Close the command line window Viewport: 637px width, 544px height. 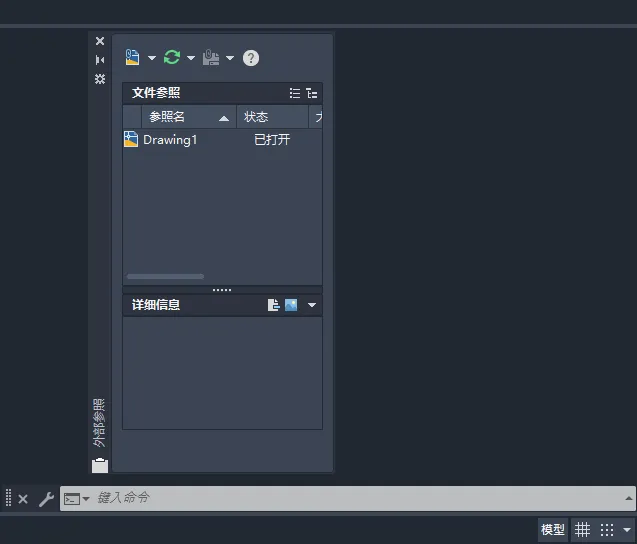point(23,498)
